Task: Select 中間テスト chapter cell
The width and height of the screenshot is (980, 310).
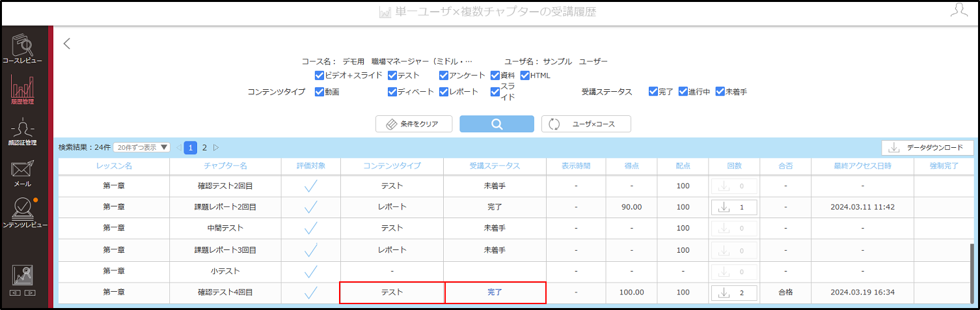Action: (x=225, y=228)
